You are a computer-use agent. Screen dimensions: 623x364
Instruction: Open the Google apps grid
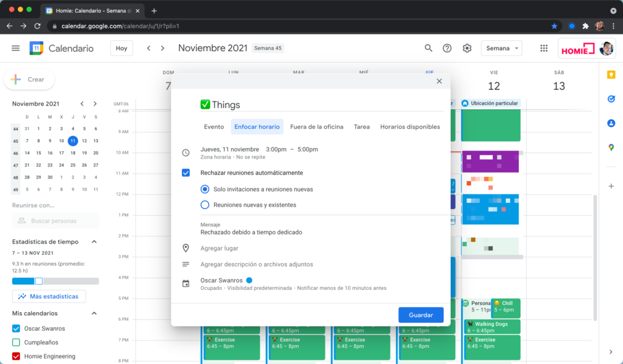point(543,48)
